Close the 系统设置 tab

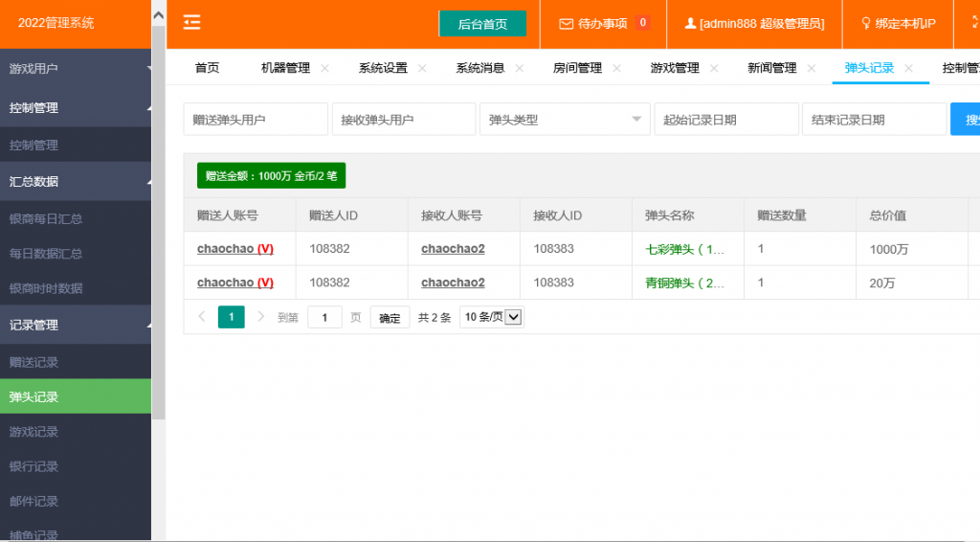coord(421,68)
